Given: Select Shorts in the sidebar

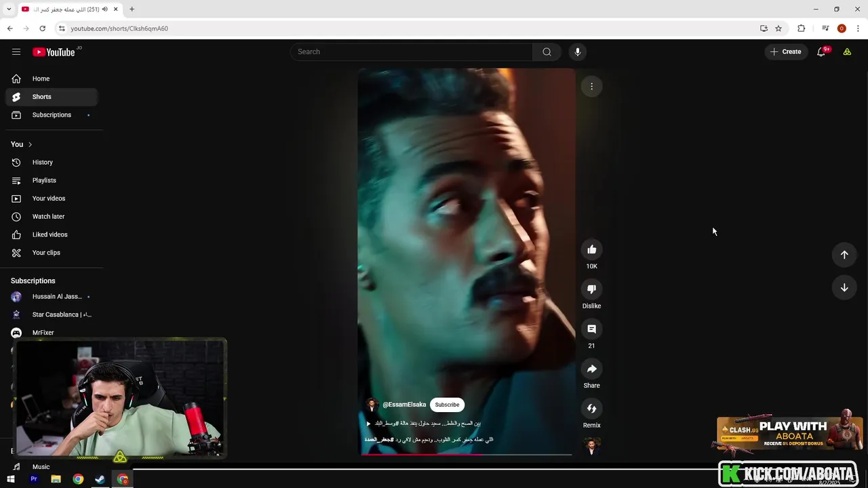Looking at the screenshot, I should click(52, 97).
